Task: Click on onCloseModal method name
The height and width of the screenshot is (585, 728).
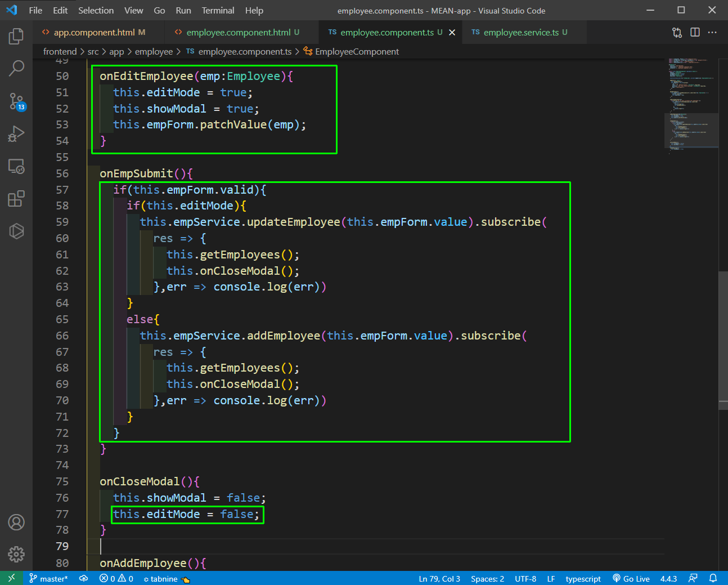Action: (140, 481)
